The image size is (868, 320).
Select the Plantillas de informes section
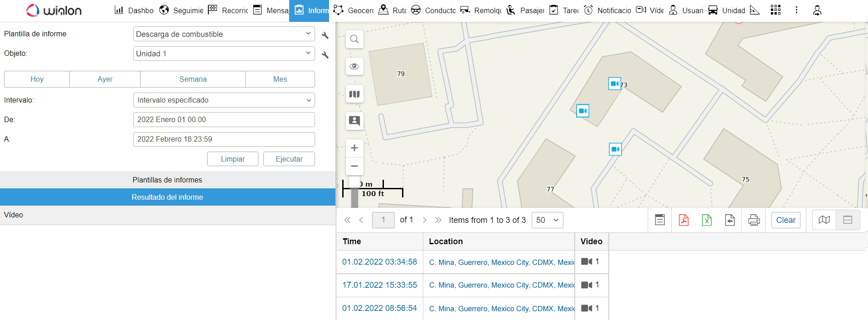pyautogui.click(x=167, y=180)
